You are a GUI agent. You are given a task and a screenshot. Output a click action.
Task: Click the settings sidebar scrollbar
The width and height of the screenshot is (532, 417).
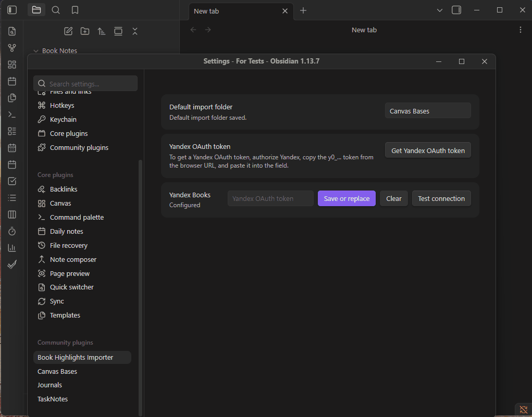pos(140,287)
